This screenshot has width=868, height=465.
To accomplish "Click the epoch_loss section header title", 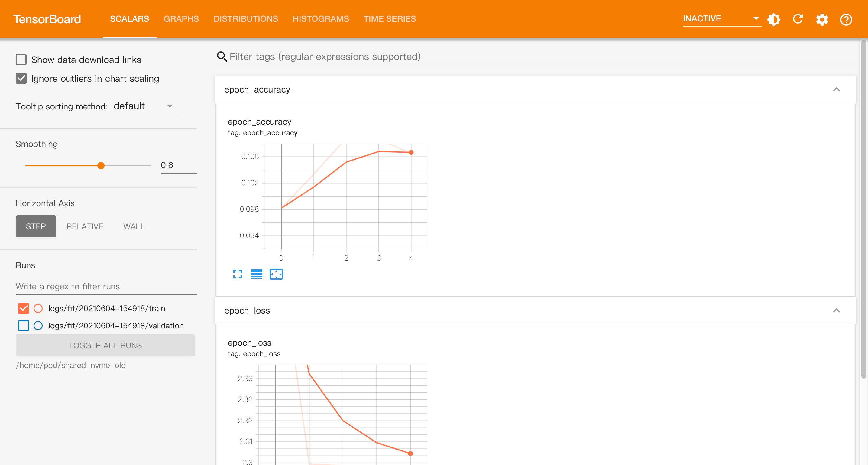I will pos(247,310).
